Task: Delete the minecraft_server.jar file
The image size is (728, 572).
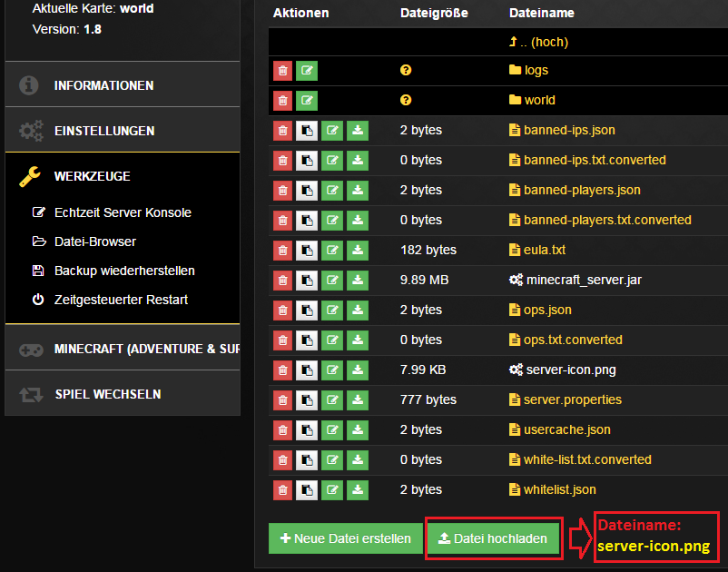Action: coord(282,281)
